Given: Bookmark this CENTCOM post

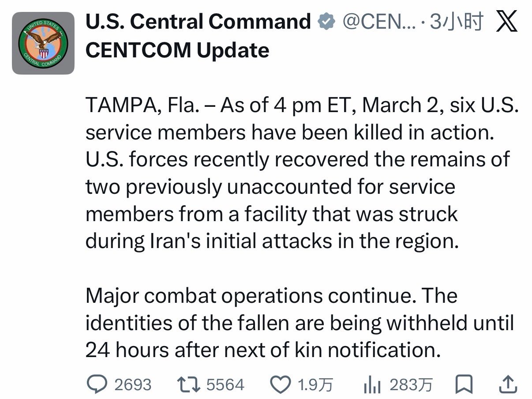Looking at the screenshot, I should pos(464,384).
